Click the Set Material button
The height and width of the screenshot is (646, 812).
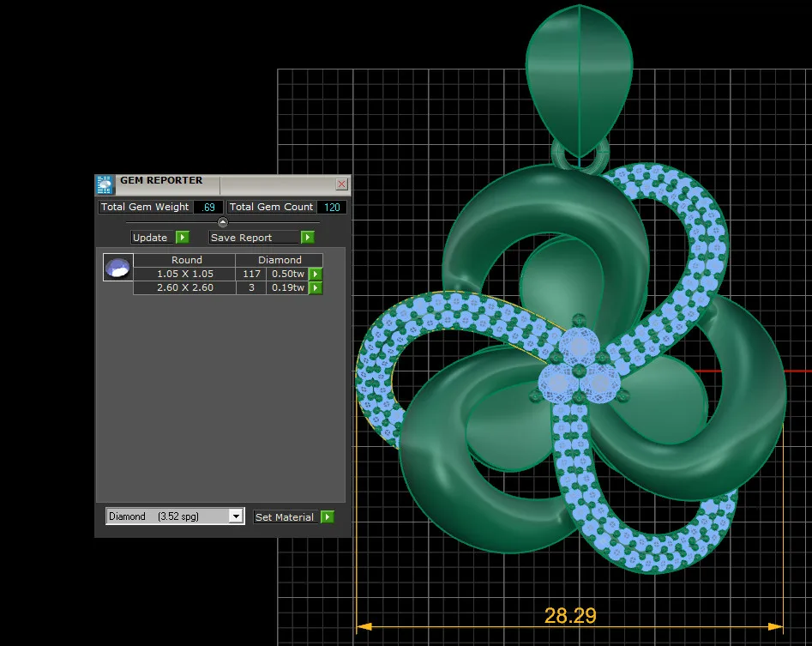286,517
